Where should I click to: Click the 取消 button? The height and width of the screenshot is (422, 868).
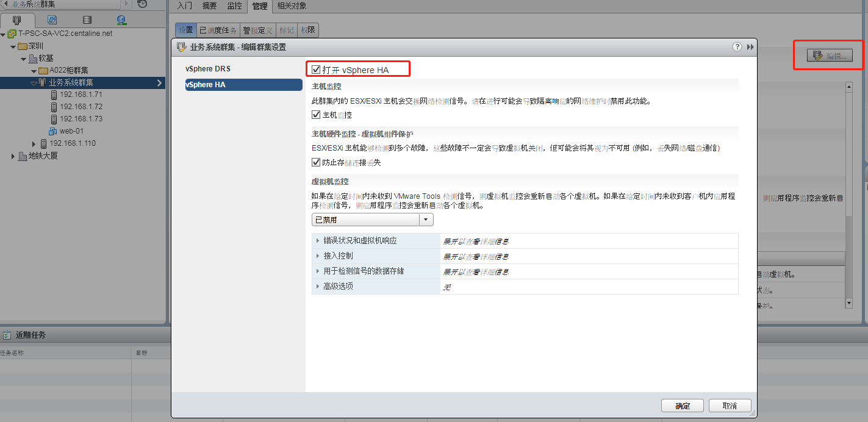coord(730,406)
